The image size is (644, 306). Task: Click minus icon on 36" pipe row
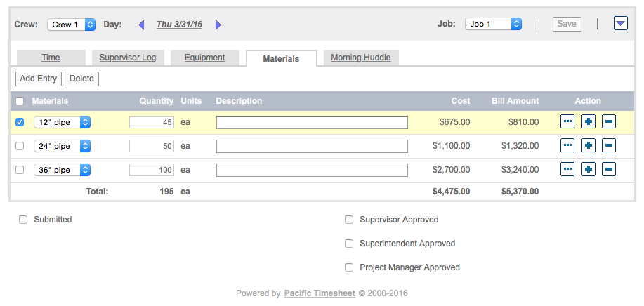pos(609,170)
